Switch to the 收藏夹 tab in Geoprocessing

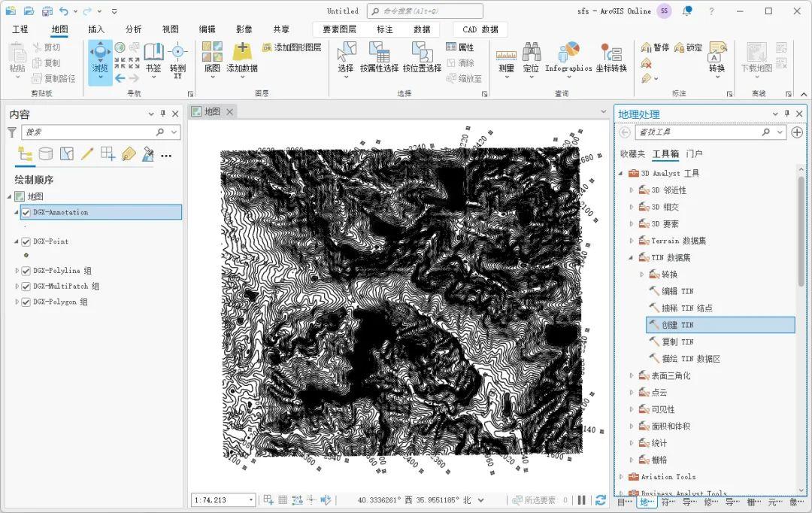coord(633,154)
